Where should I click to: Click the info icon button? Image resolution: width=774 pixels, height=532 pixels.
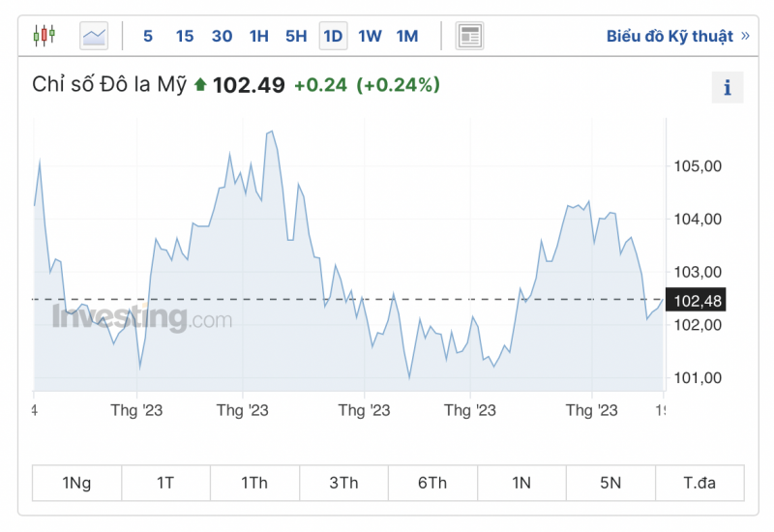point(728,87)
